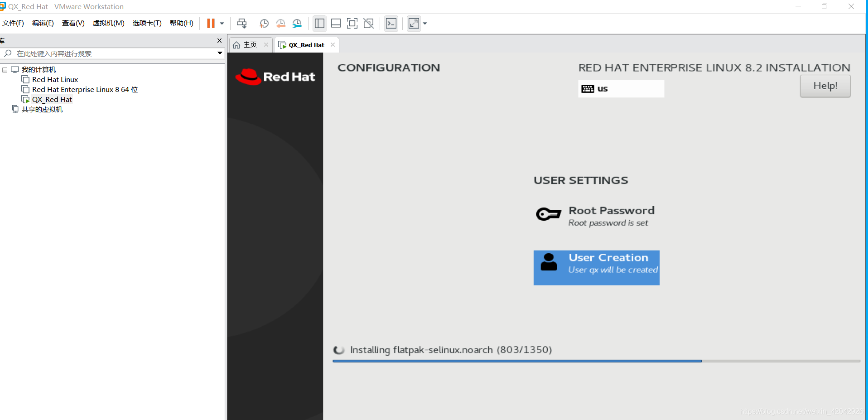Screen dimensions: 868x420
Task: Open the User Creation settings
Action: (596, 268)
